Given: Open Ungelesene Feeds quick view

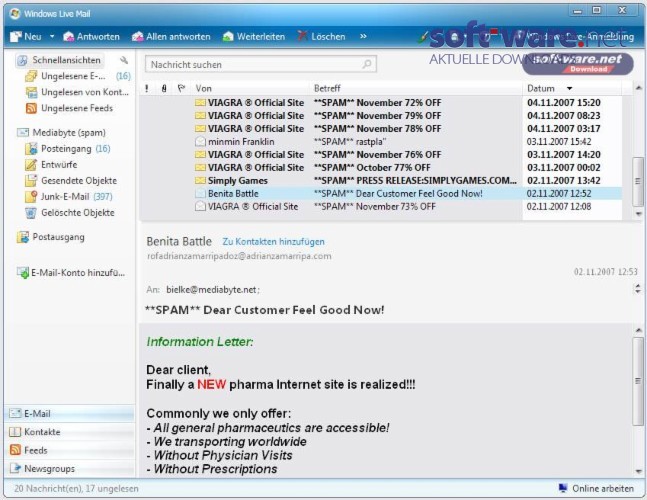Looking at the screenshot, I should coord(69,108).
